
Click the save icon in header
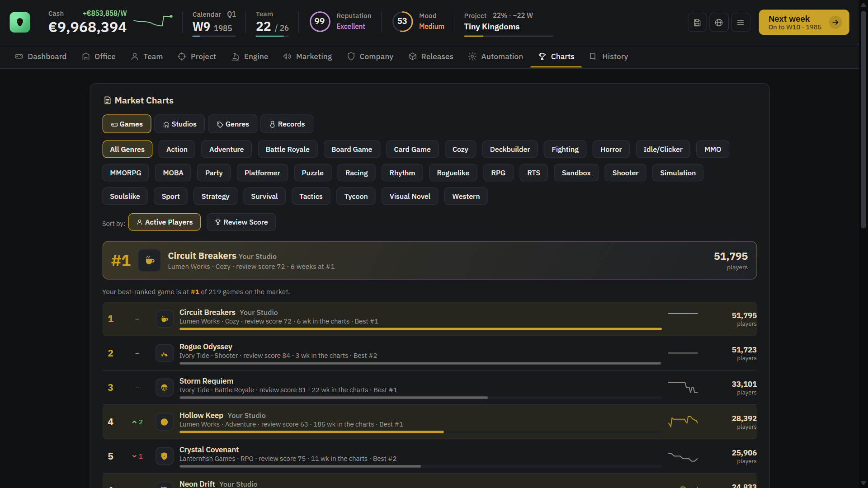(697, 23)
